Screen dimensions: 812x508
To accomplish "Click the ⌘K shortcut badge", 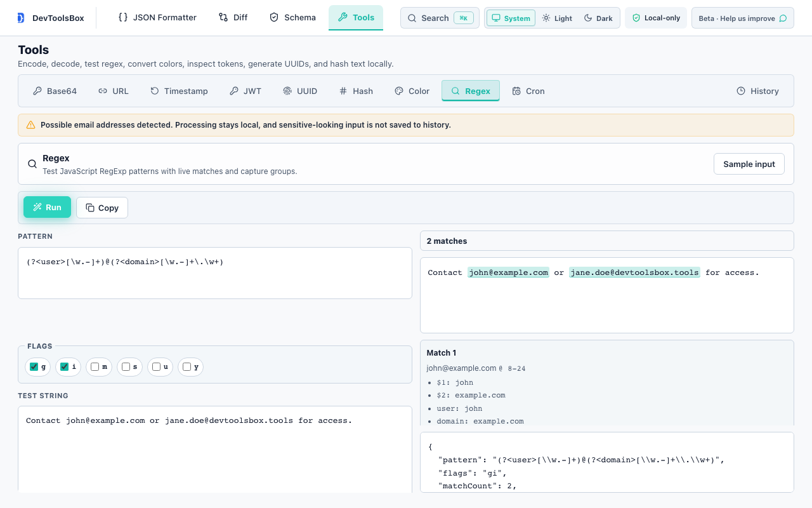I will click(x=464, y=18).
